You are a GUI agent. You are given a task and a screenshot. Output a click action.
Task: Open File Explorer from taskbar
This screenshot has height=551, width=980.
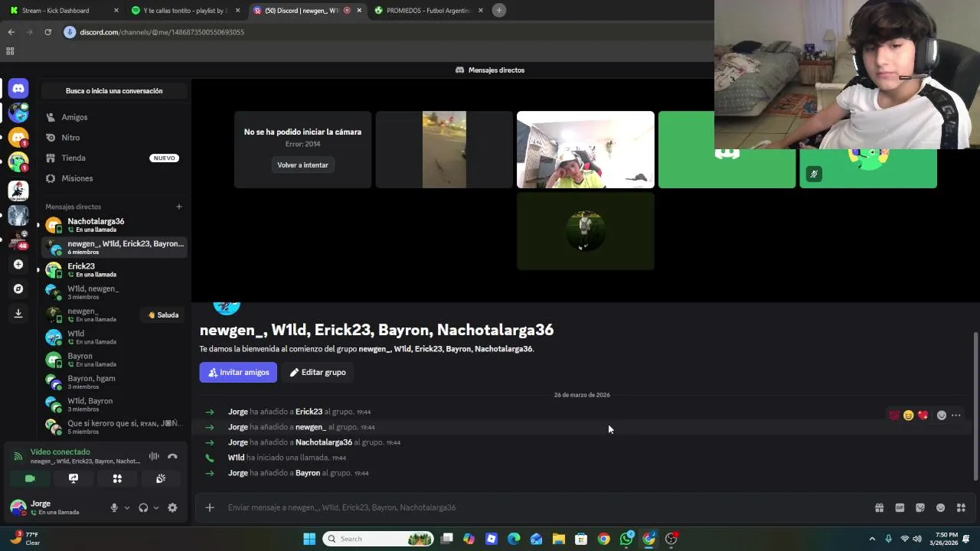[x=559, y=539]
